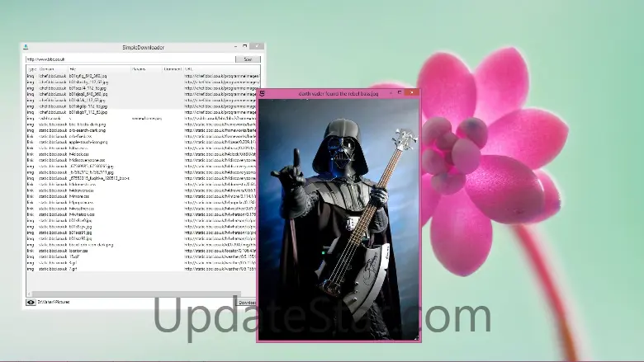Select the h4discoveryzone.css row
The height and width of the screenshot is (362, 644).
(141, 160)
